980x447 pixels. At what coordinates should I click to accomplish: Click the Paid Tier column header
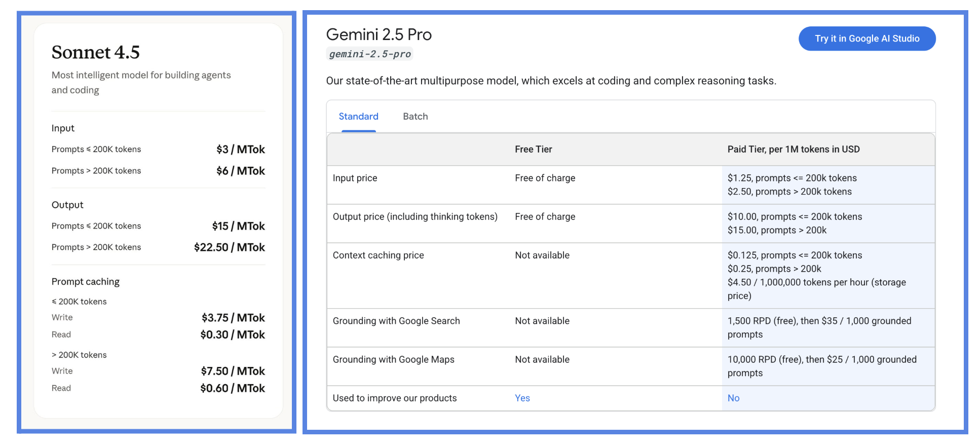coord(794,149)
